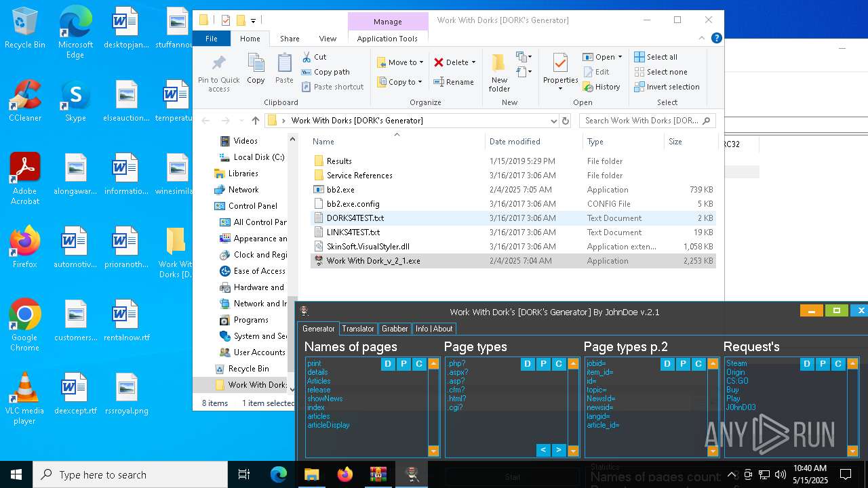This screenshot has width=868, height=488.
Task: Open Task View on taskbar
Action: [244, 474]
